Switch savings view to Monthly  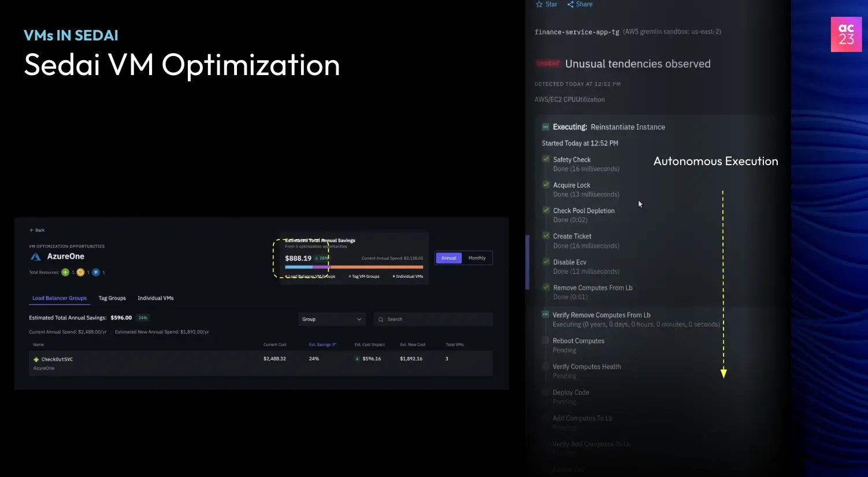coord(477,258)
